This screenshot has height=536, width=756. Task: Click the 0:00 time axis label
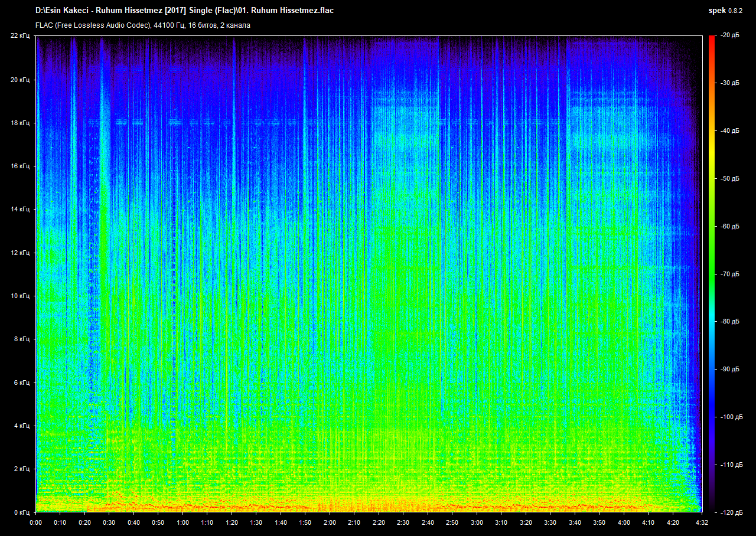pyautogui.click(x=36, y=523)
